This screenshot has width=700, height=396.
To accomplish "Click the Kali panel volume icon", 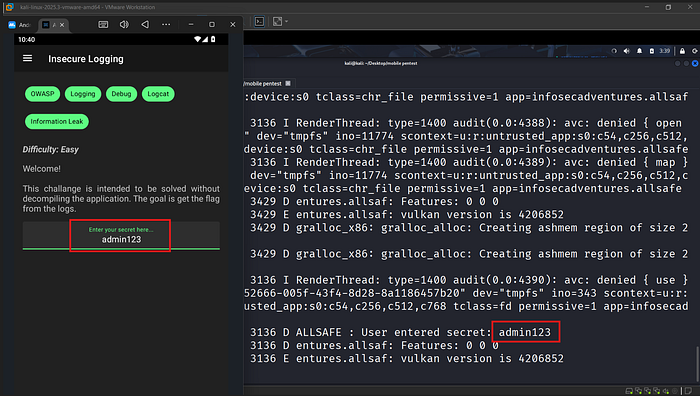I will click(x=626, y=51).
